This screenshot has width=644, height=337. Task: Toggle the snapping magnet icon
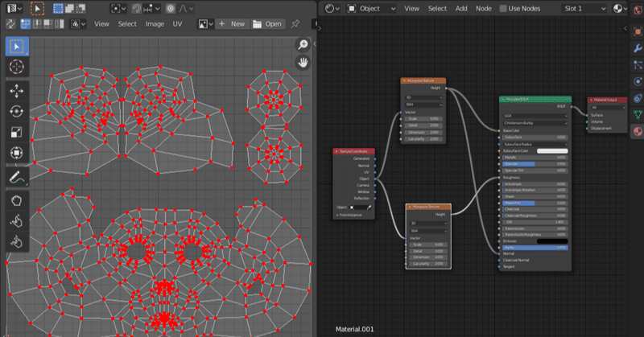[137, 8]
